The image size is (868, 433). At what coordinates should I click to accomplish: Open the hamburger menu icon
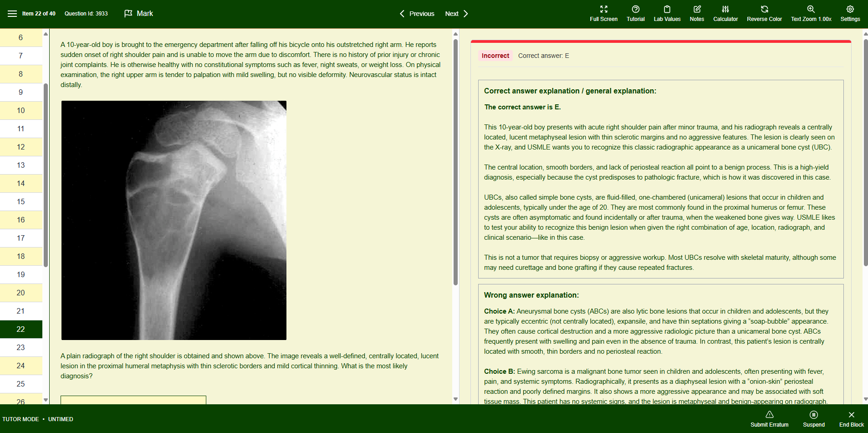point(12,14)
